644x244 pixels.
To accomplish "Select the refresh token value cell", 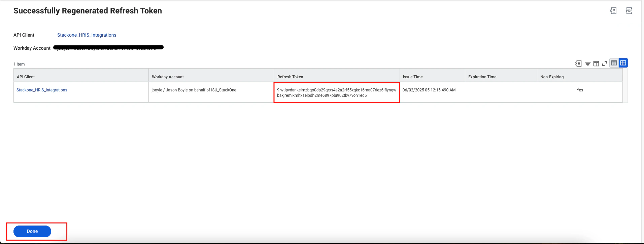I will [x=337, y=93].
